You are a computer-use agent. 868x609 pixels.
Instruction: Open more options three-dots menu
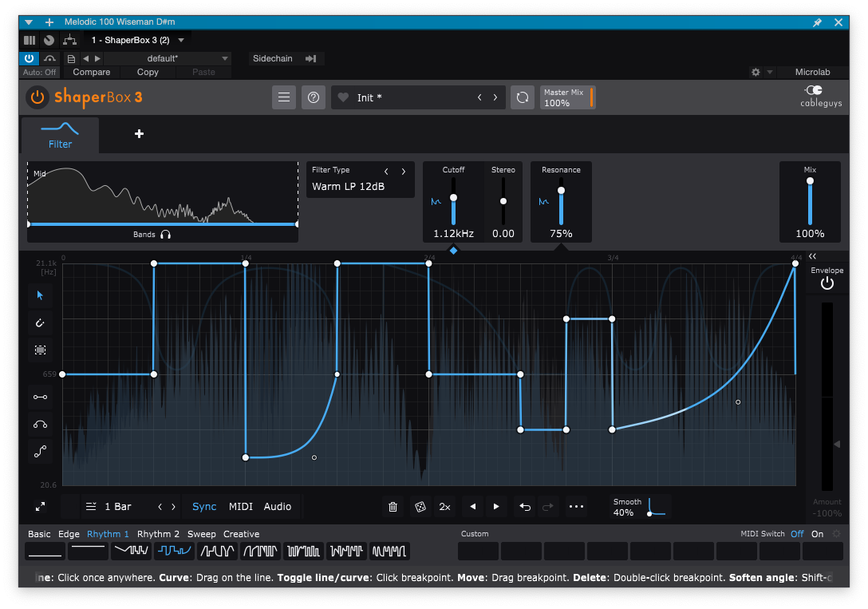pyautogui.click(x=576, y=507)
